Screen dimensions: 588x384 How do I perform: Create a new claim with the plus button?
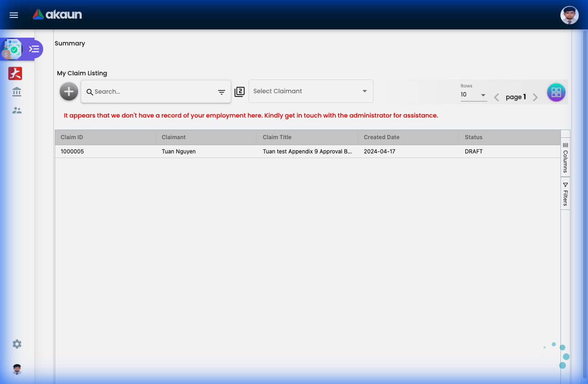[x=68, y=91]
